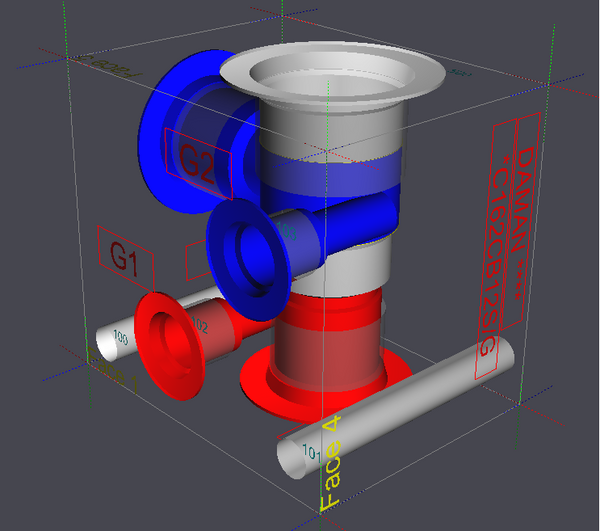Click the mirrored Face 2 label on top
This screenshot has height=531, width=600.
click(x=109, y=65)
